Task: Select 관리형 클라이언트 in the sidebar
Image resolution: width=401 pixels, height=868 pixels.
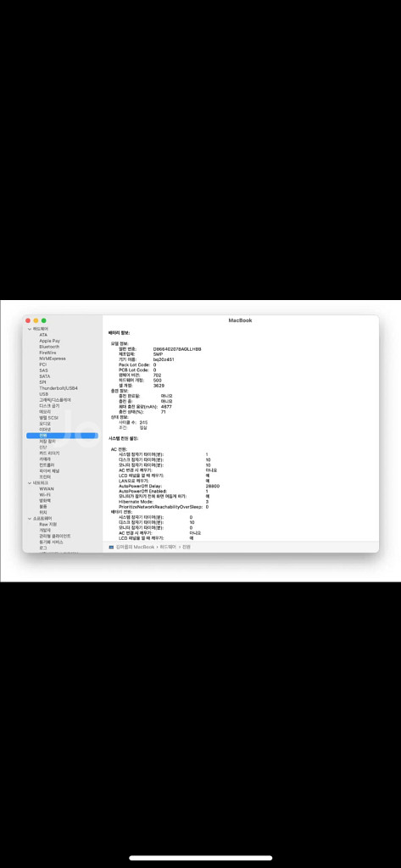Action: (x=55, y=536)
